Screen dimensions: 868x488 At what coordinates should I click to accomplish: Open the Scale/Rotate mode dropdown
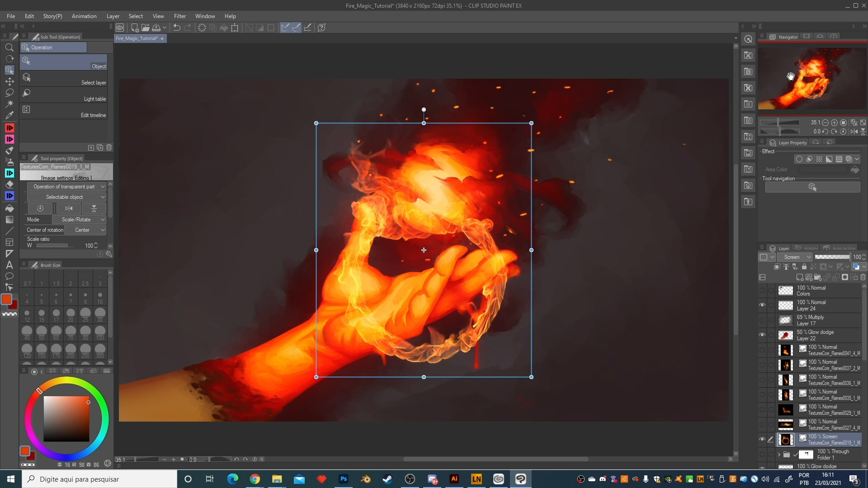pyautogui.click(x=79, y=220)
